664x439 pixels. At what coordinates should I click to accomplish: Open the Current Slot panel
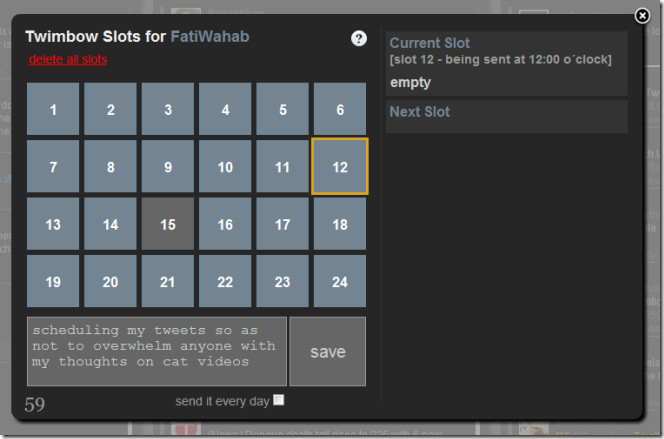[x=506, y=63]
